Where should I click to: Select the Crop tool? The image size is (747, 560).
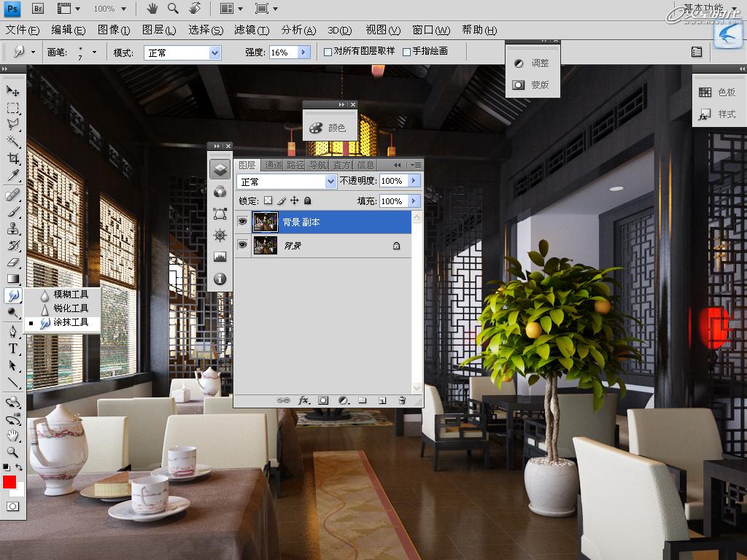point(13,158)
